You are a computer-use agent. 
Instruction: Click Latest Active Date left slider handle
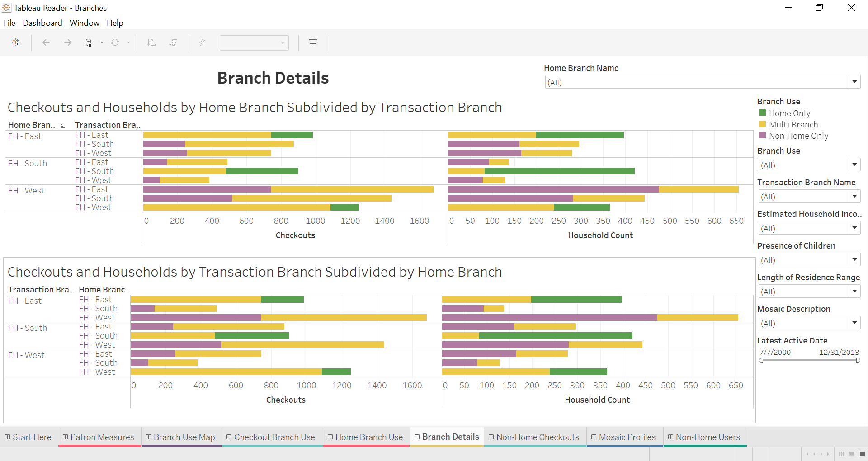pyautogui.click(x=761, y=361)
